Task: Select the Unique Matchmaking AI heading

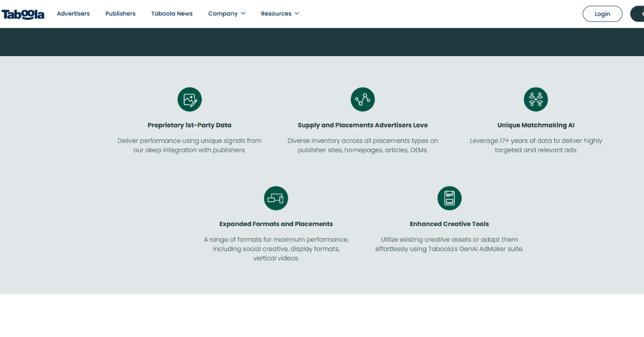Action: pyautogui.click(x=536, y=125)
